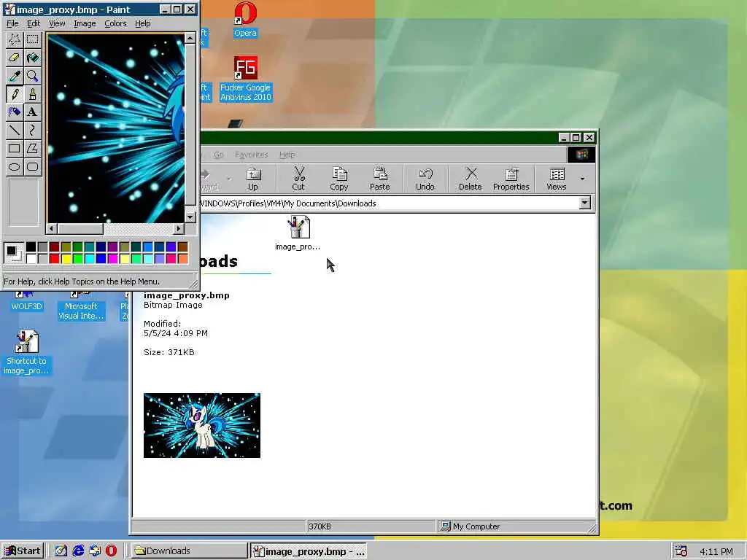Click the Explorer address path field
This screenshot has height=560, width=747.
[388, 203]
